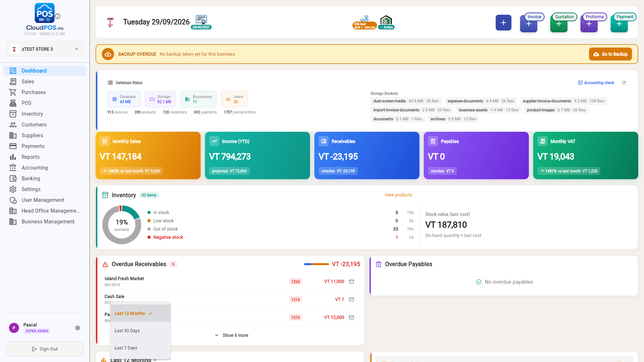Create a new Payment
Screen dimensions: 644x362
tap(619, 24)
